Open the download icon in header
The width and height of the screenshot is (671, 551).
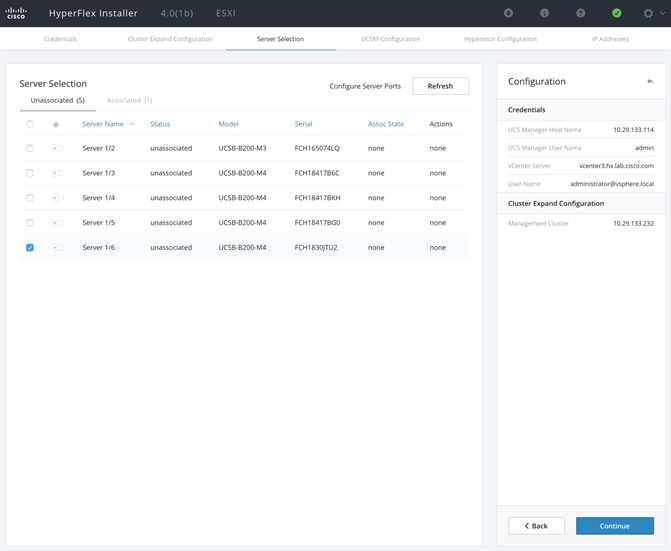(x=508, y=13)
